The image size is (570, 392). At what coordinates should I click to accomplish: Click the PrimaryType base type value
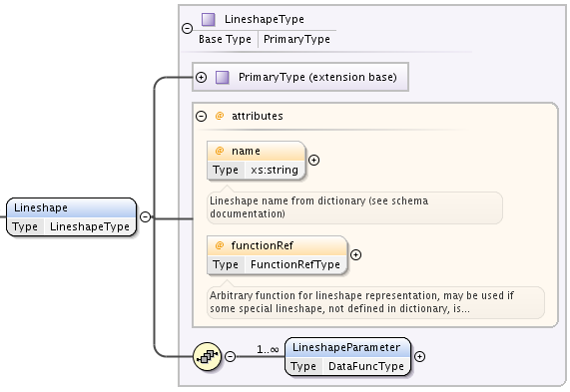pos(296,39)
